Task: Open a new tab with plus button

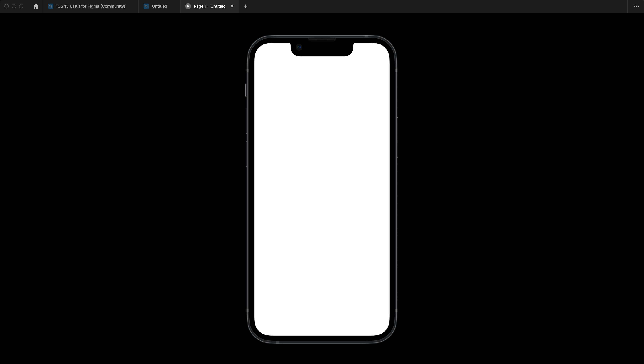Action: 245,6
